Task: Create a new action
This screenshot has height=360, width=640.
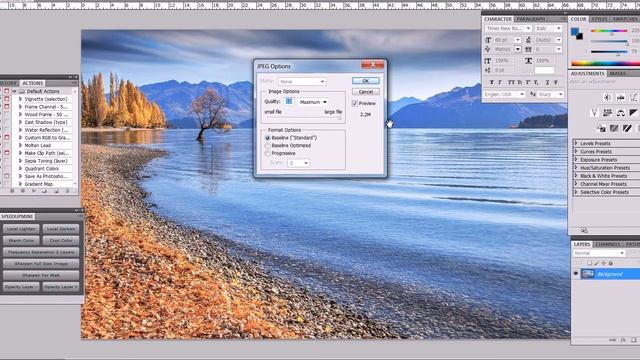Action: (x=56, y=191)
